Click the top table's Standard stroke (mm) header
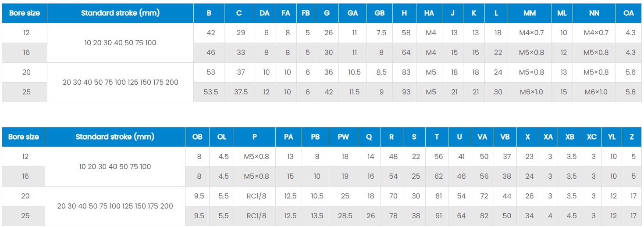This screenshot has height=227, width=644. 120,13
